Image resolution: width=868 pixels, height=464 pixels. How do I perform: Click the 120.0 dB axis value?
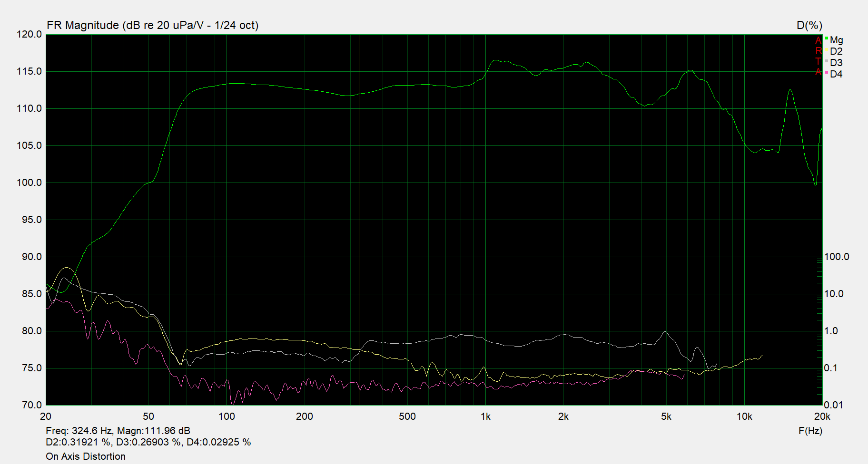(30, 34)
